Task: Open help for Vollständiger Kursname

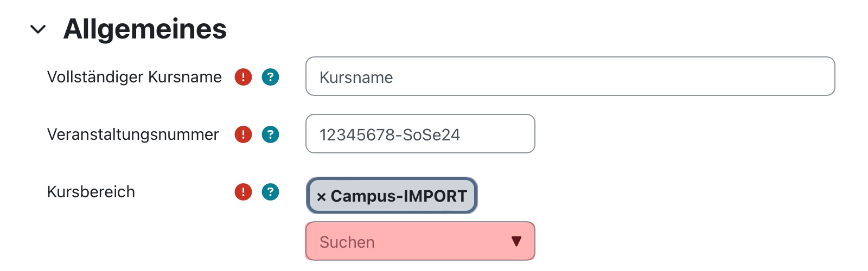Action: tap(270, 77)
